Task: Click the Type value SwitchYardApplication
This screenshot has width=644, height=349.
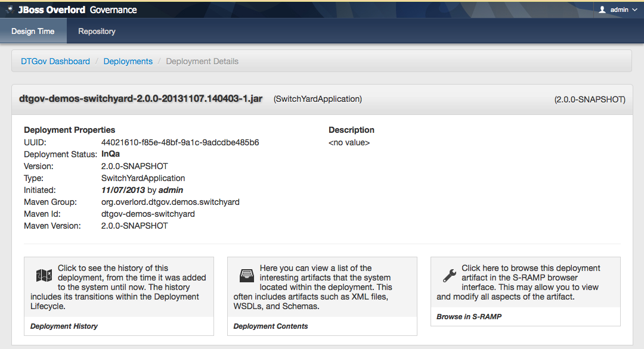Action: pos(143,179)
